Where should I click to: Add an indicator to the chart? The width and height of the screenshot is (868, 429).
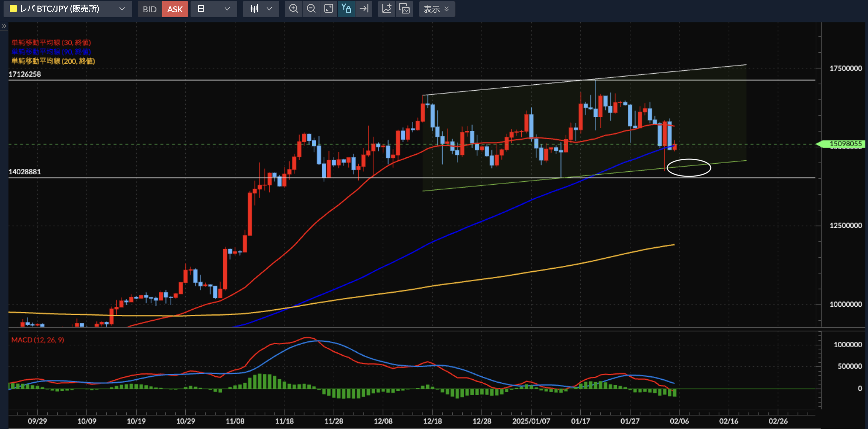tap(387, 9)
